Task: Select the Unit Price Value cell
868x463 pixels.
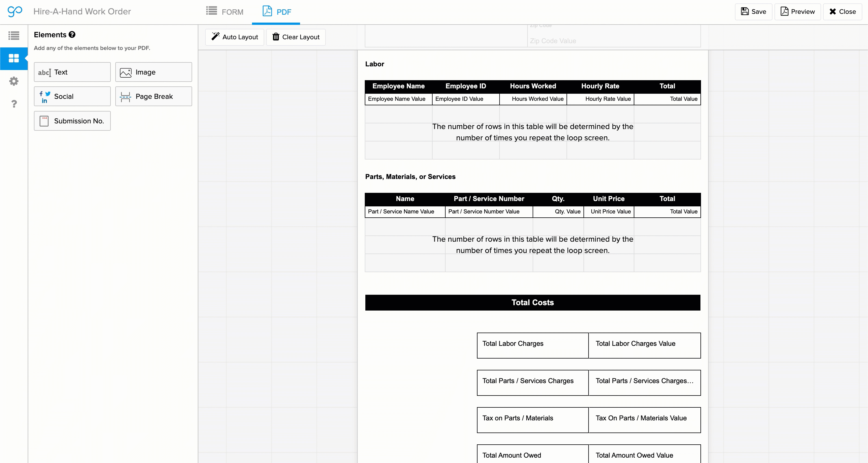Action: click(609, 212)
